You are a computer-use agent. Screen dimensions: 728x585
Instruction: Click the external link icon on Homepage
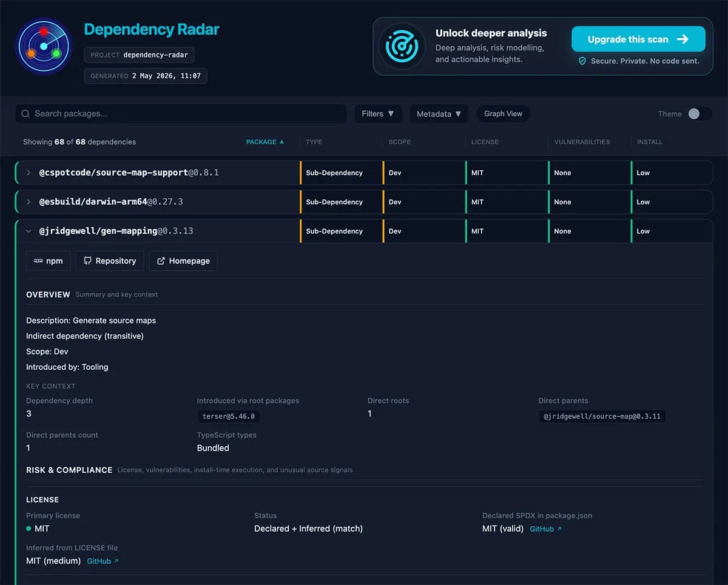[x=161, y=261]
